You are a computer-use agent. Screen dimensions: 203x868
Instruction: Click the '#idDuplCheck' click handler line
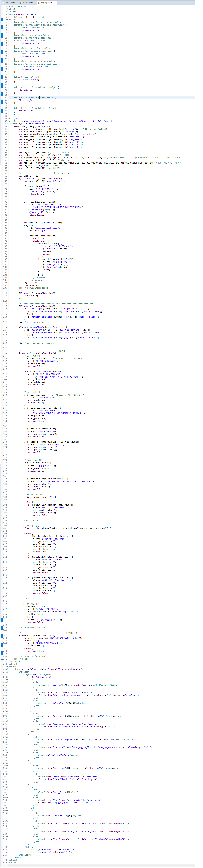[40, 178]
